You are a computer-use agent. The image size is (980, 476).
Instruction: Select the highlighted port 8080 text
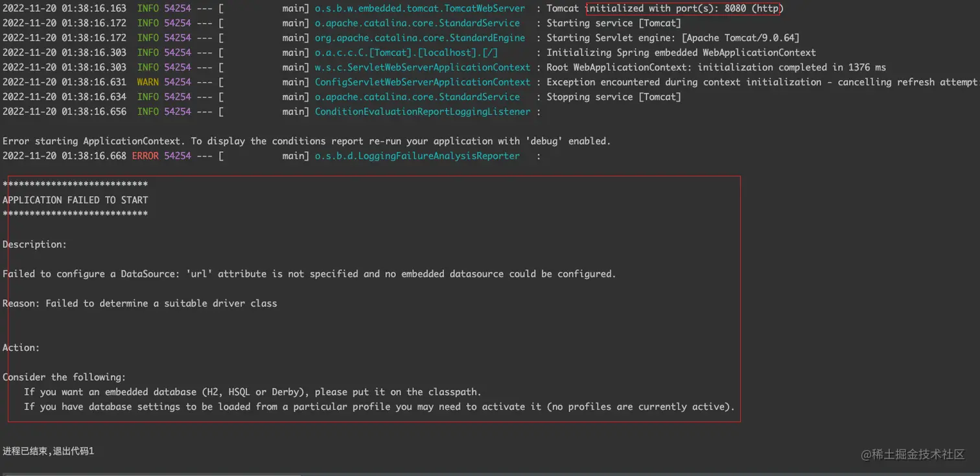[684, 8]
